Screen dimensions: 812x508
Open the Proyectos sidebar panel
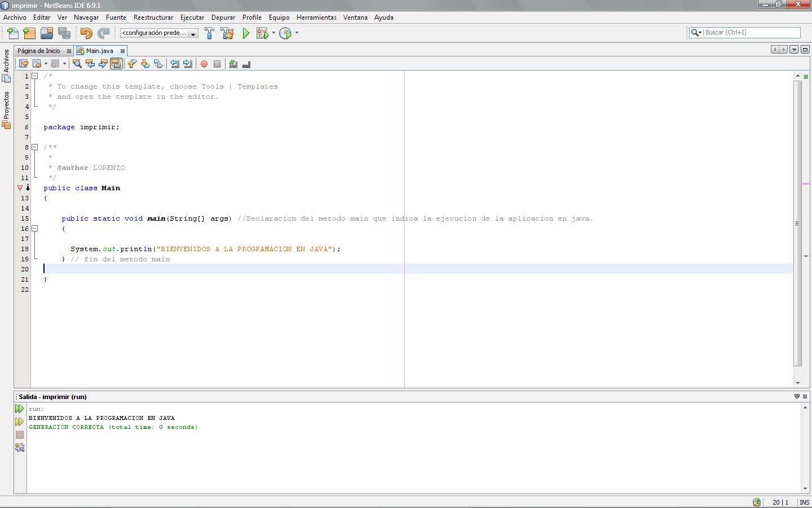(x=6, y=104)
